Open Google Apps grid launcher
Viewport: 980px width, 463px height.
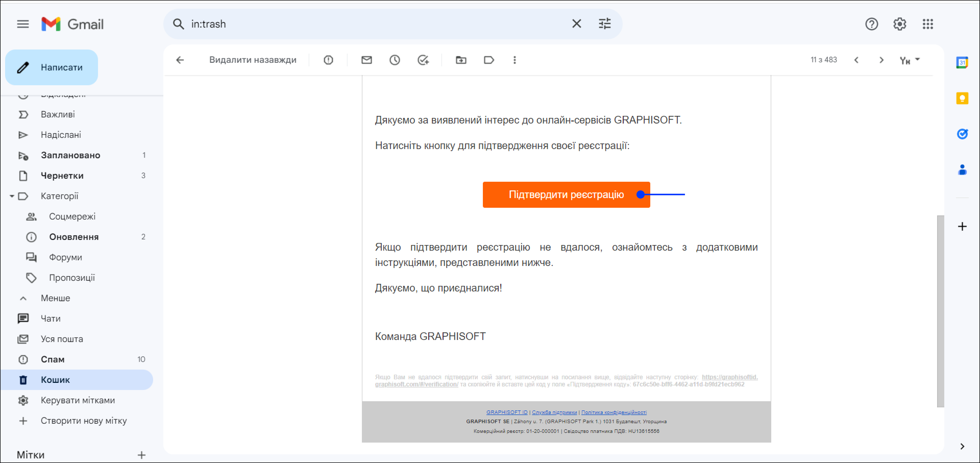[x=927, y=24]
